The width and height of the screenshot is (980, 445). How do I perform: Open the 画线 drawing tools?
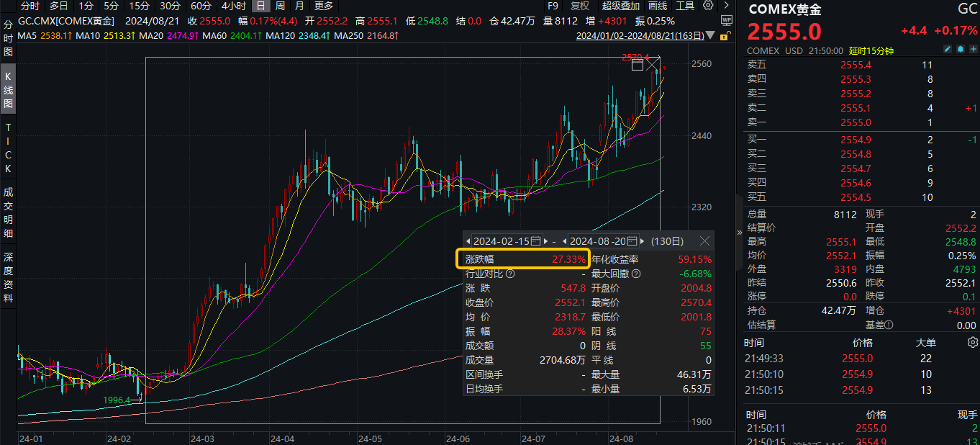pyautogui.click(x=658, y=6)
